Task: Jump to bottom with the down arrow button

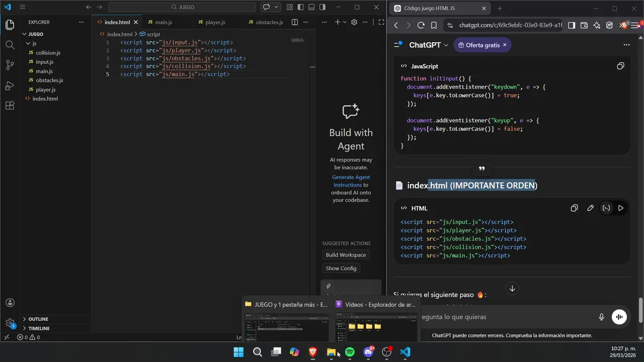Action: click(x=512, y=289)
